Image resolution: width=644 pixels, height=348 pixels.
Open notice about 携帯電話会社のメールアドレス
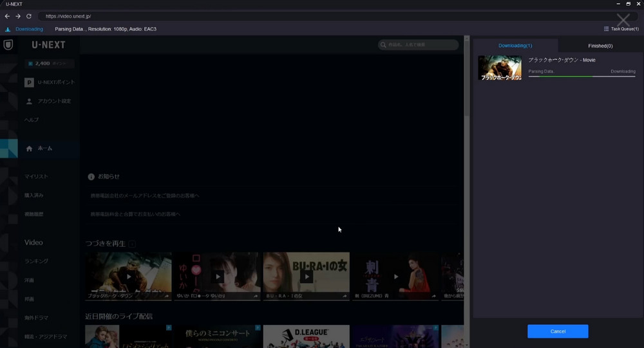pos(144,196)
